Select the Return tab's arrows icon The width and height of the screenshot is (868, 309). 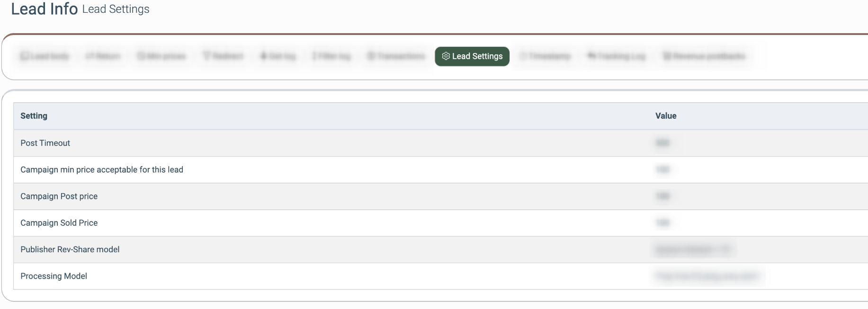pos(89,56)
